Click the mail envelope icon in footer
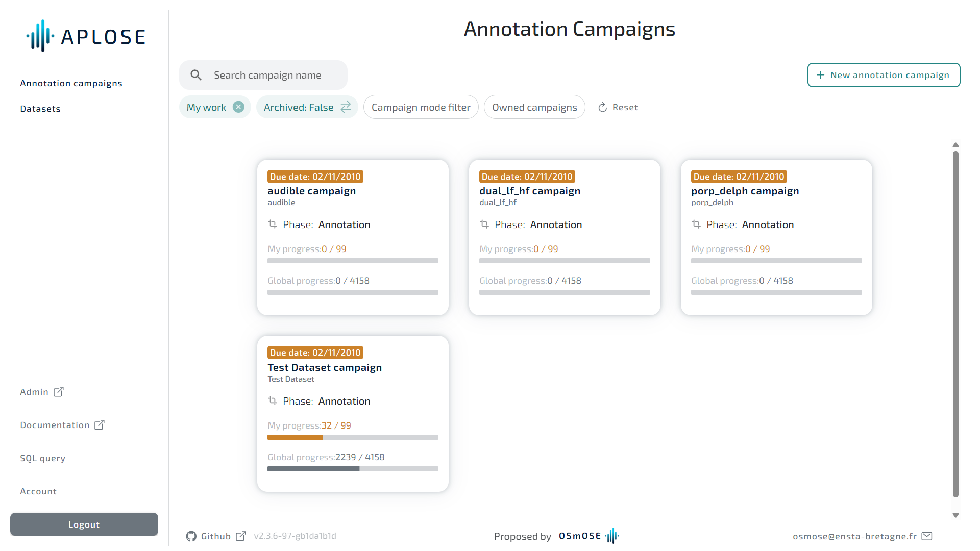The height and width of the screenshot is (551, 980). coord(927,536)
